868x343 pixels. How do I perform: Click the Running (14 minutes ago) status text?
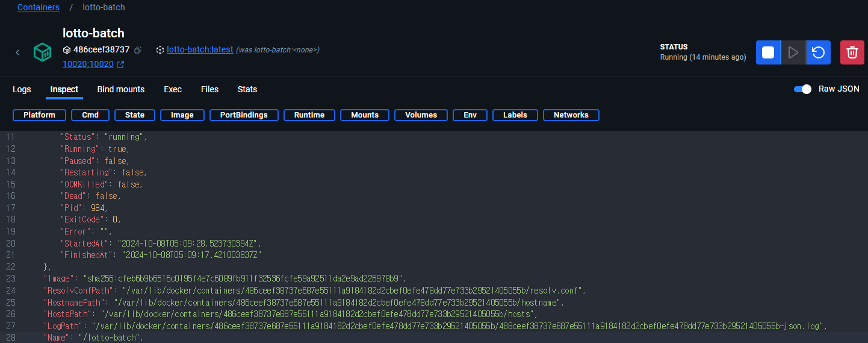703,57
